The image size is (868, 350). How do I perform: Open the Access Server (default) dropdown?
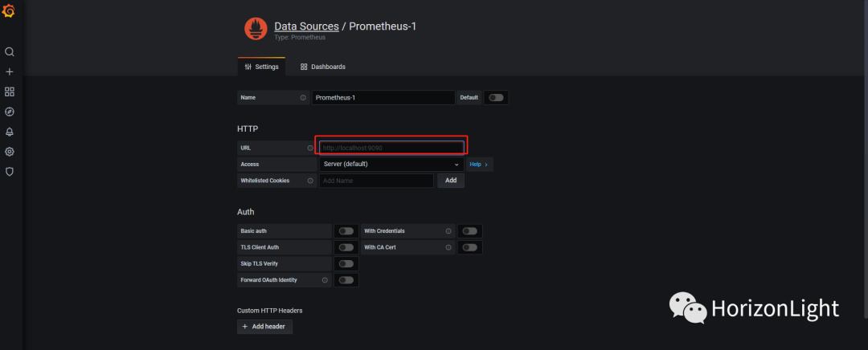pyautogui.click(x=390, y=165)
